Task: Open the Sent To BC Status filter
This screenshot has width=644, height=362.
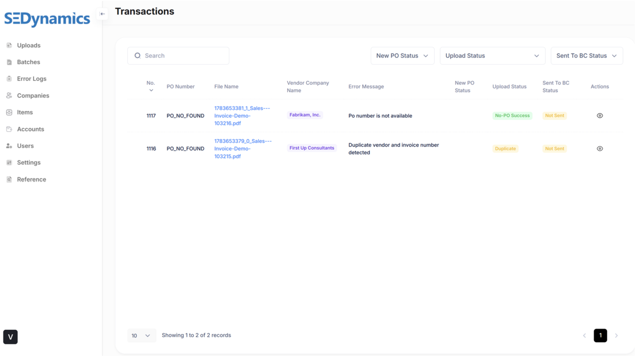Action: tap(587, 56)
